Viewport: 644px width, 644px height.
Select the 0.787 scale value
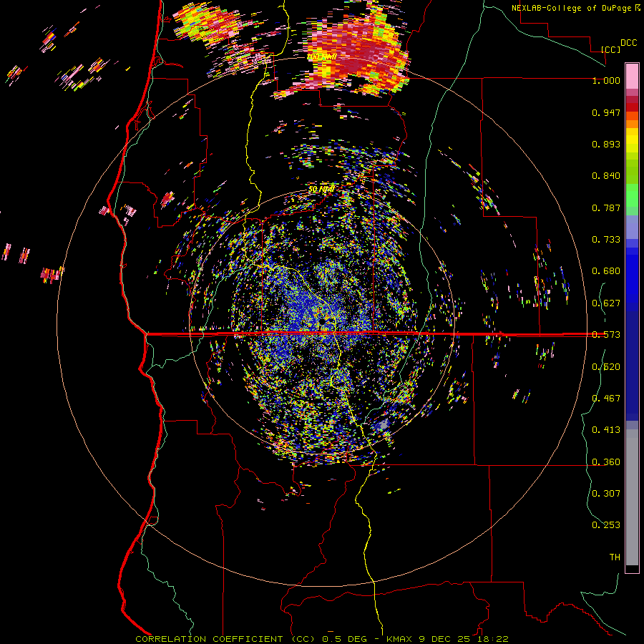(606, 208)
